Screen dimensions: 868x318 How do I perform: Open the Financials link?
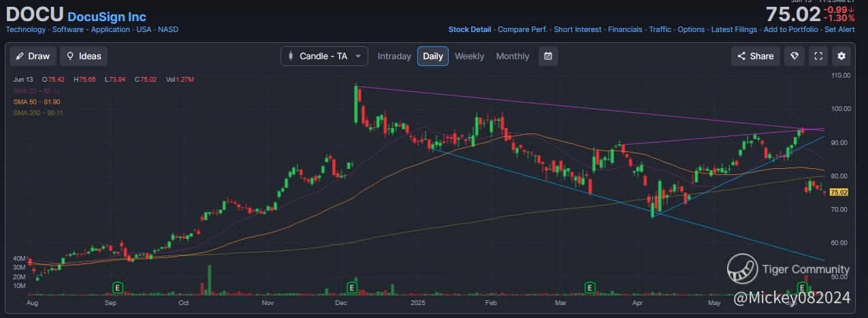tap(625, 29)
